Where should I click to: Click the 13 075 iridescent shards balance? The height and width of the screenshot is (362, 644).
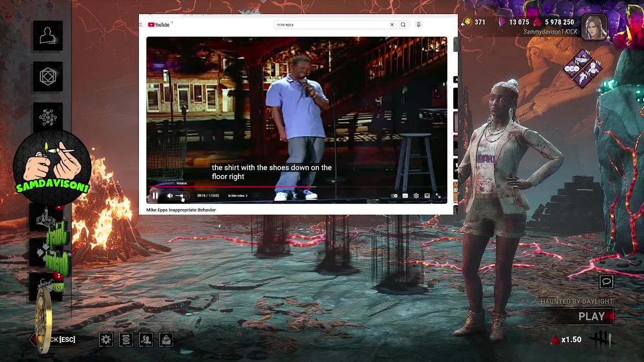click(514, 22)
